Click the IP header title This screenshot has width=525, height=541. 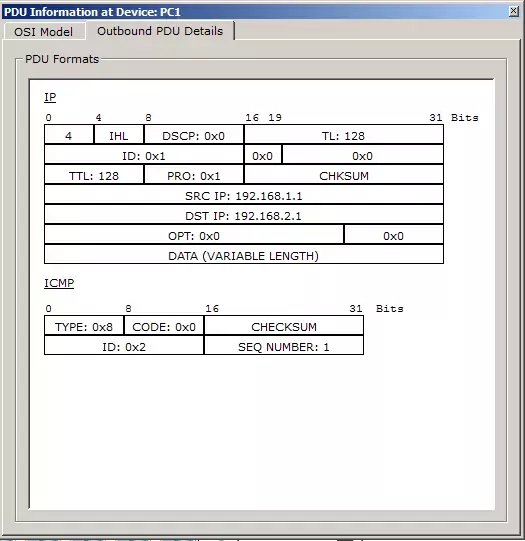[x=50, y=97]
